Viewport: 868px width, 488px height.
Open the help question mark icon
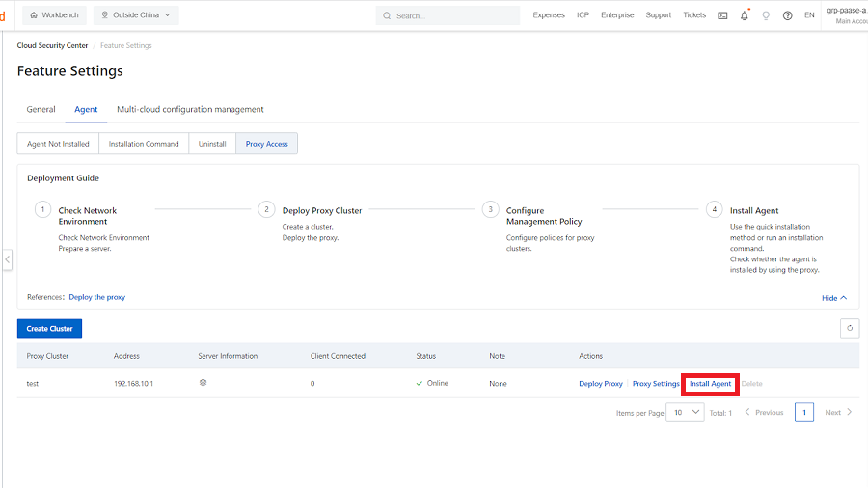pyautogui.click(x=788, y=15)
